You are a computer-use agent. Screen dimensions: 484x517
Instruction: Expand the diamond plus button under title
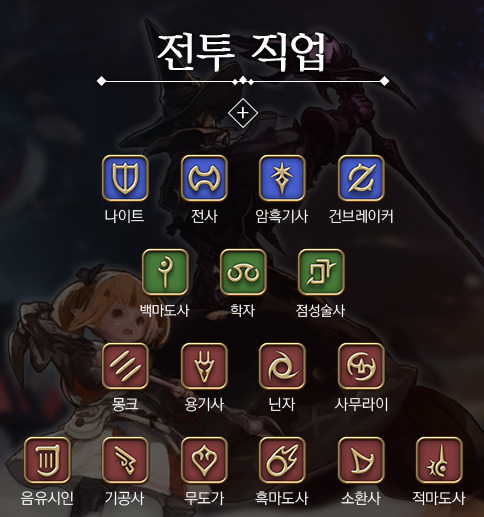coord(243,113)
